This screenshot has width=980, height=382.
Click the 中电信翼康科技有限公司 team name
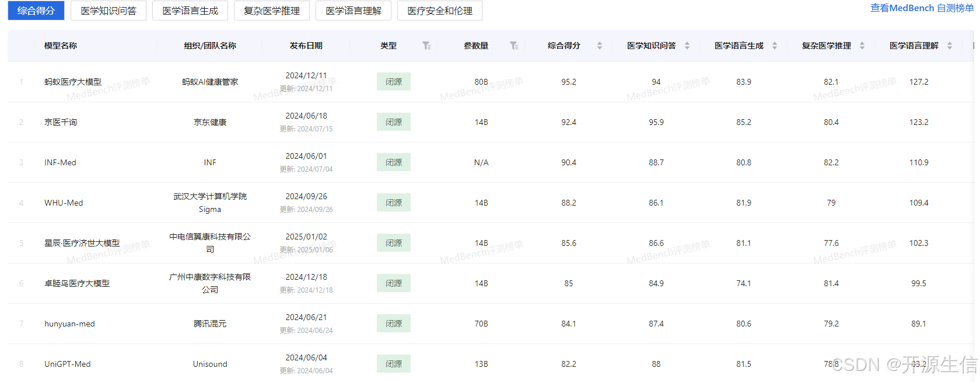(x=210, y=243)
